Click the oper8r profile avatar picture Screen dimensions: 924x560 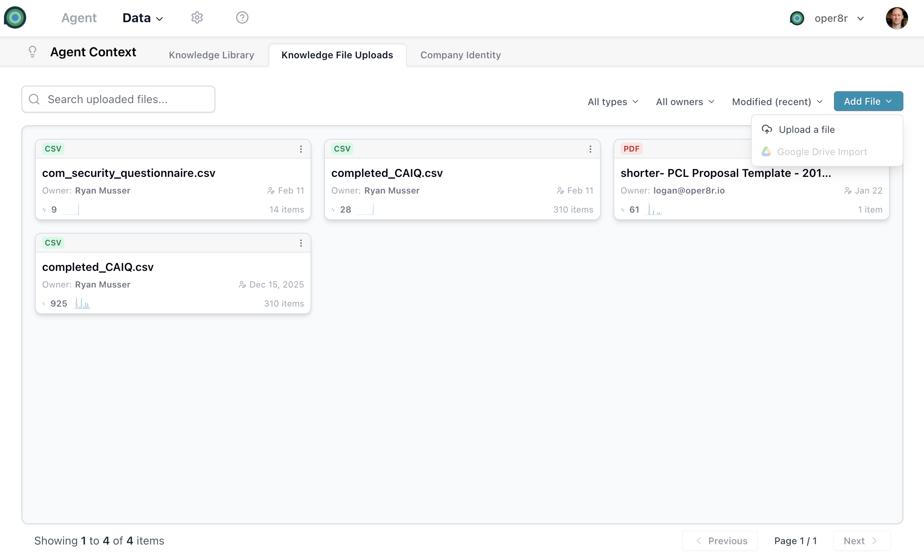tap(897, 18)
